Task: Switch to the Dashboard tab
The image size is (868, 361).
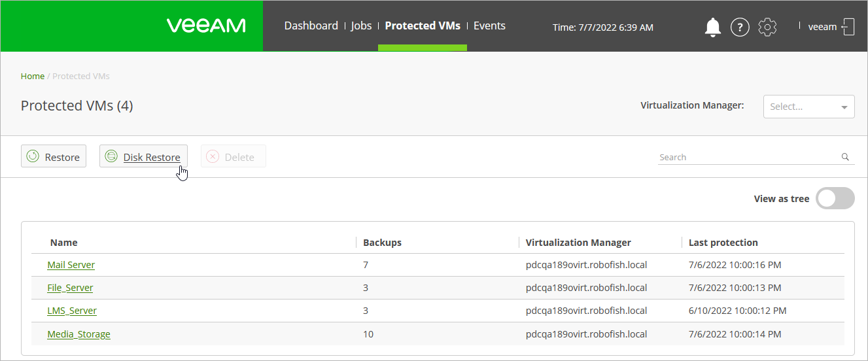Action: [x=311, y=26]
